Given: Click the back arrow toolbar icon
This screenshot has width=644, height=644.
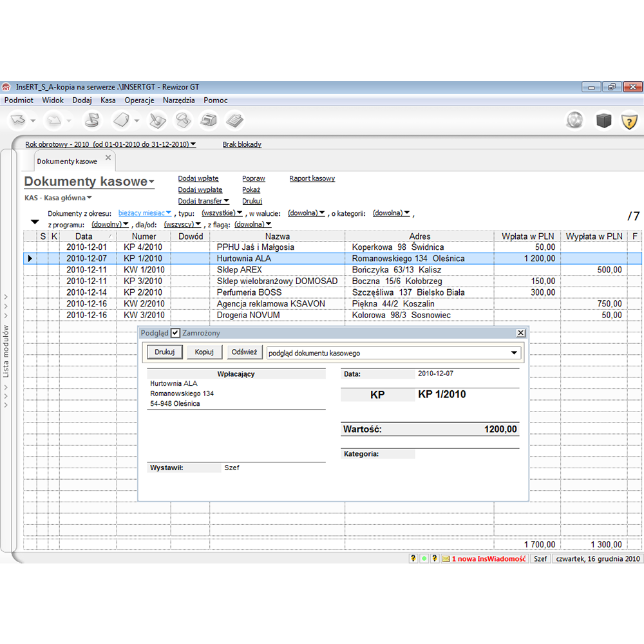Looking at the screenshot, I should click(17, 120).
